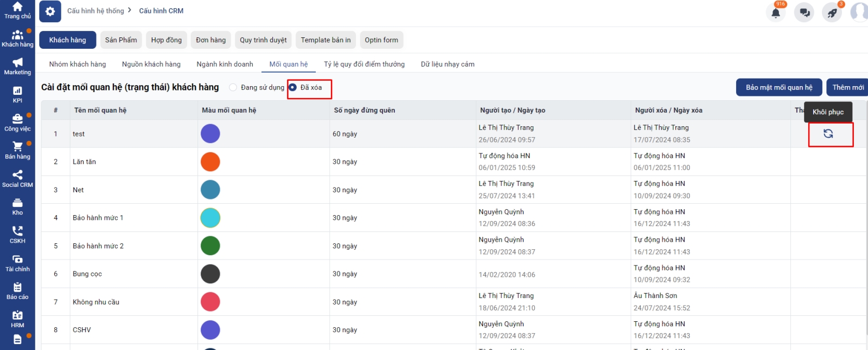The image size is (868, 350).
Task: Select the Đang sử dụng radio option
Action: tap(233, 87)
